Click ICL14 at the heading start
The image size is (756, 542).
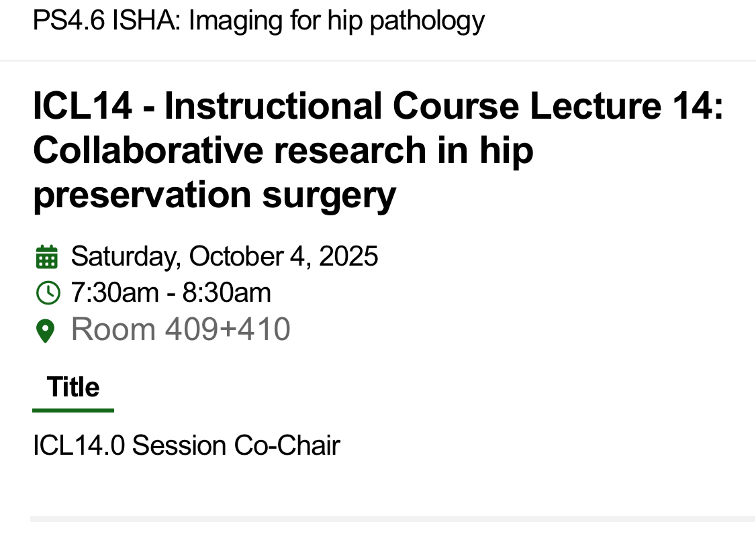[x=83, y=107]
